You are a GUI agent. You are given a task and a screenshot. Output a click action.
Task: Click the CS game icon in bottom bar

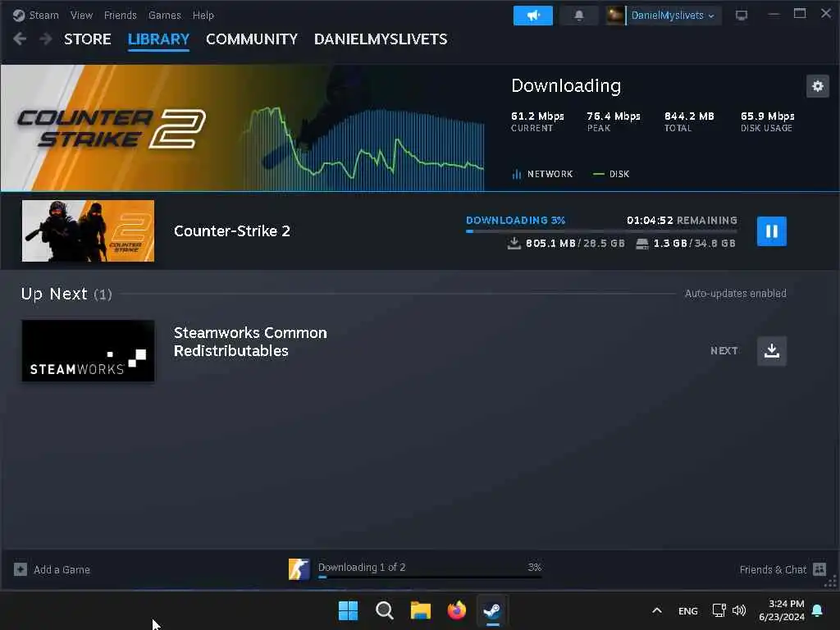(x=299, y=569)
